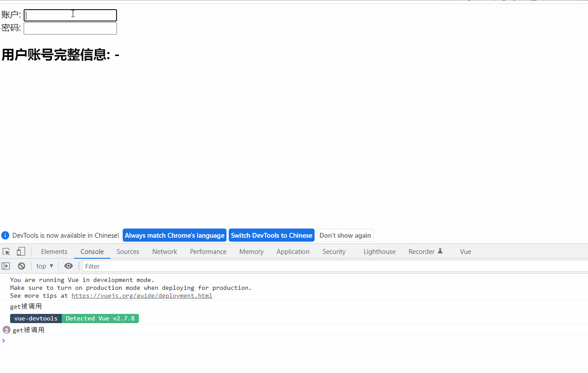Click the 账户 label text

[11, 15]
